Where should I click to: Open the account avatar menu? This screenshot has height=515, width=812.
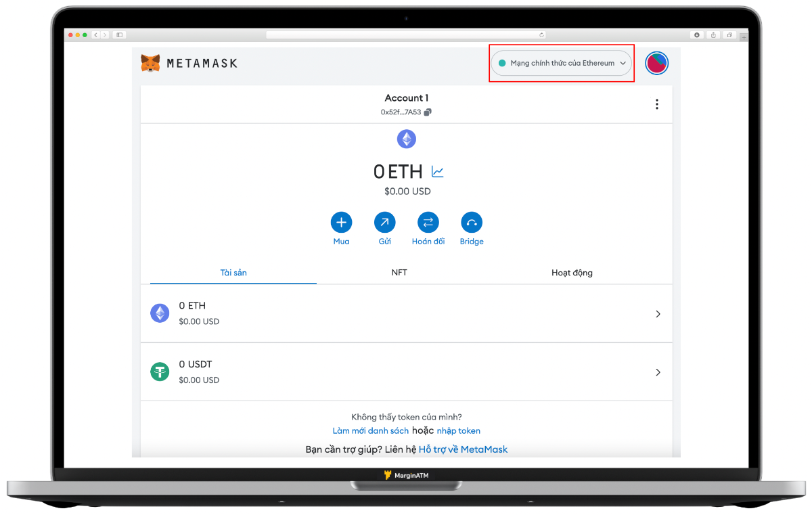(x=656, y=63)
